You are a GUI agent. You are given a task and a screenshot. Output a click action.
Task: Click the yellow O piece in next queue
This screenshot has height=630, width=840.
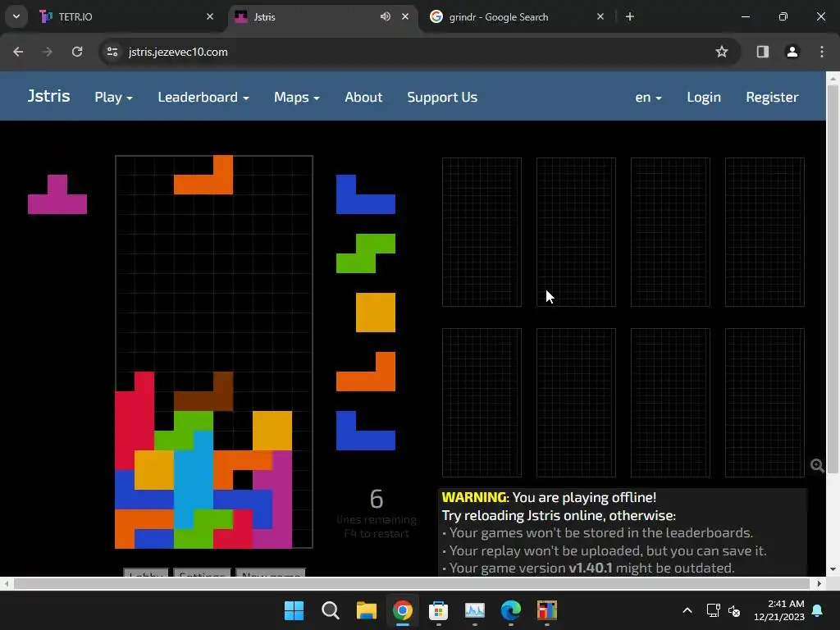click(x=376, y=313)
